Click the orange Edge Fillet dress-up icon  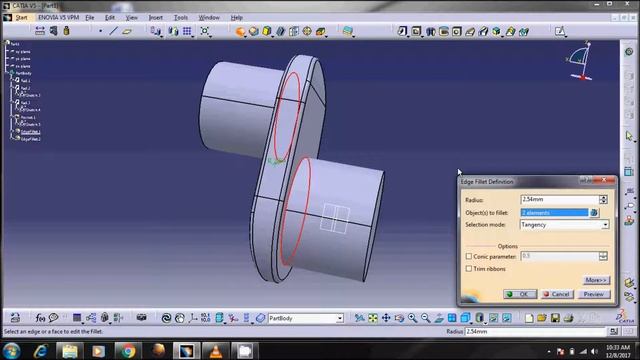[x=240, y=31]
